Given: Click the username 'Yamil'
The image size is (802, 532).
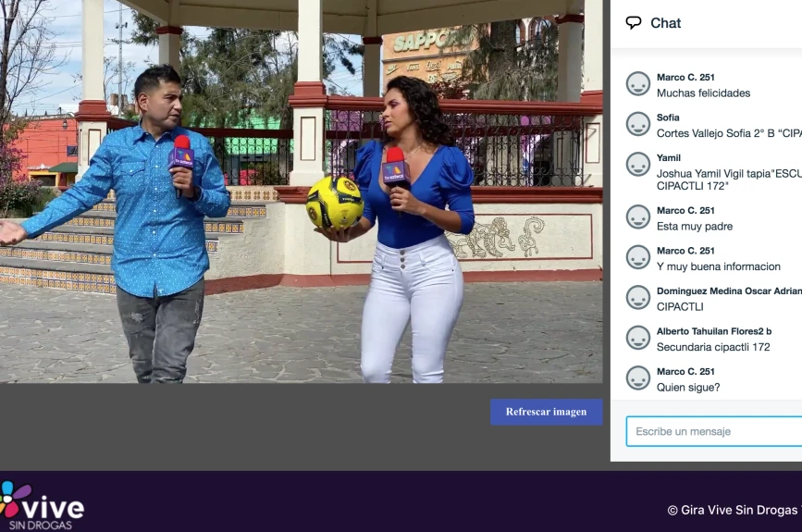Looking at the screenshot, I should (669, 158).
